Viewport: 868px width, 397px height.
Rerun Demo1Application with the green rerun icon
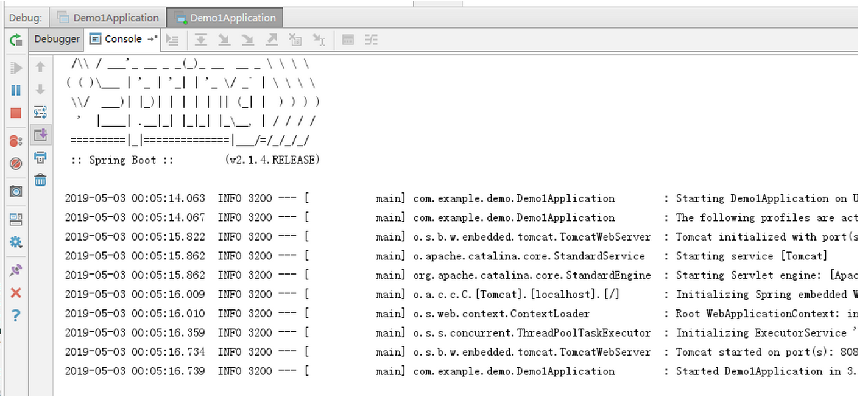point(15,40)
